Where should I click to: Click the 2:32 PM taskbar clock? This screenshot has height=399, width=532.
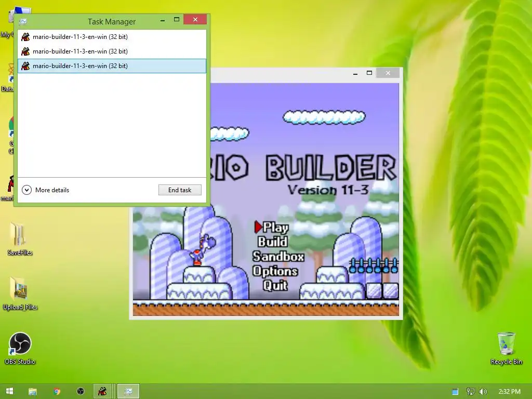click(x=509, y=392)
